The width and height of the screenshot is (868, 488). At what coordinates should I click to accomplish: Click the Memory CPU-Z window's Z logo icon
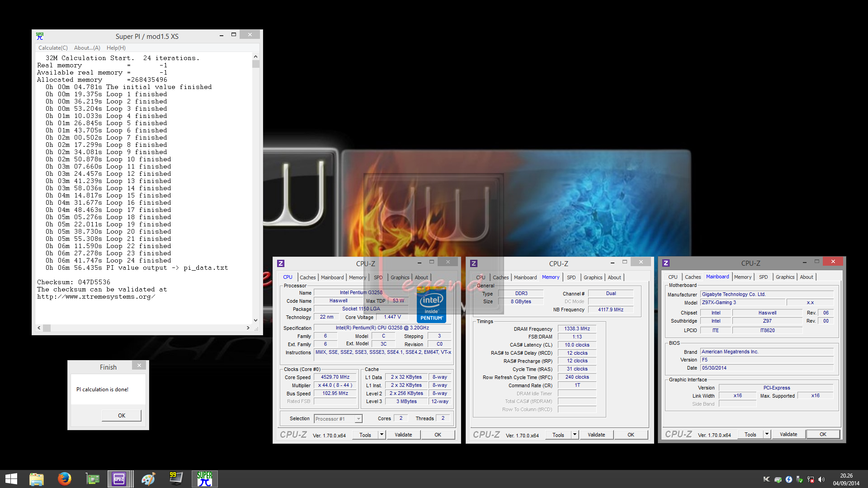pyautogui.click(x=474, y=263)
